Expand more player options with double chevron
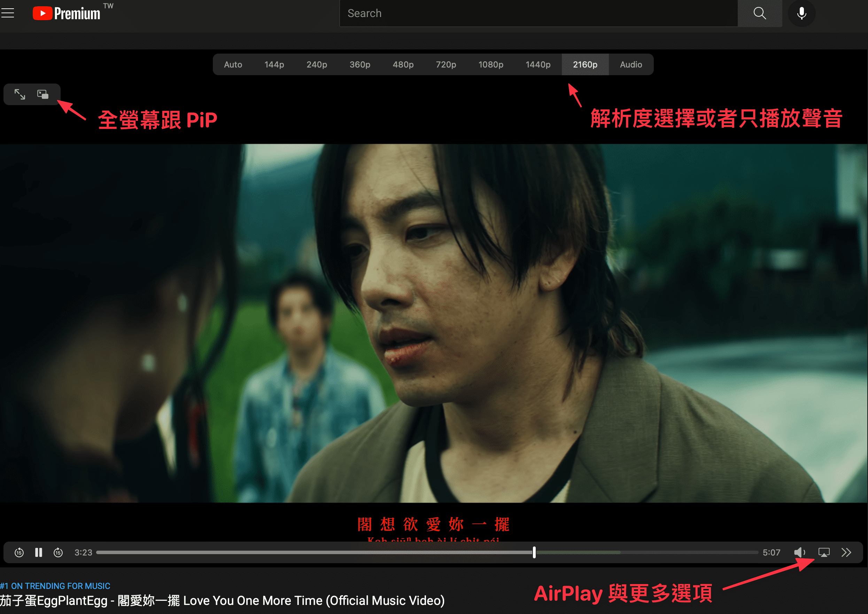The image size is (868, 614). [x=846, y=552]
